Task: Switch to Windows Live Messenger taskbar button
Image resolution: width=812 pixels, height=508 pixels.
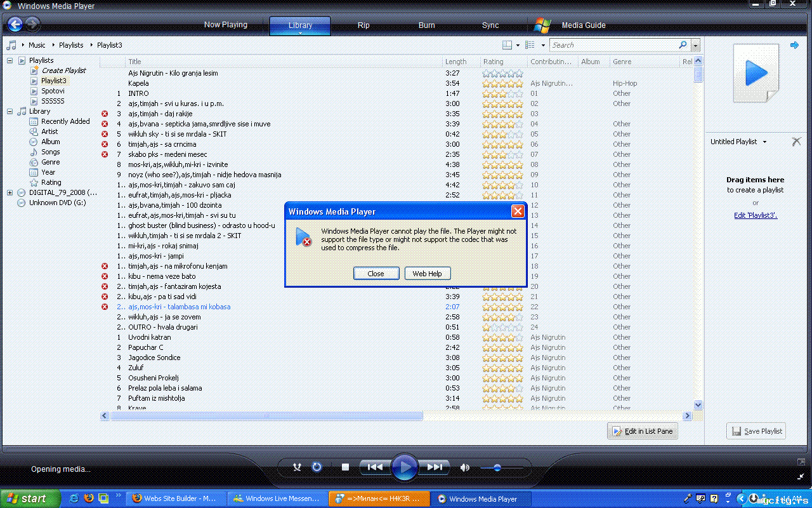Action: (x=278, y=499)
